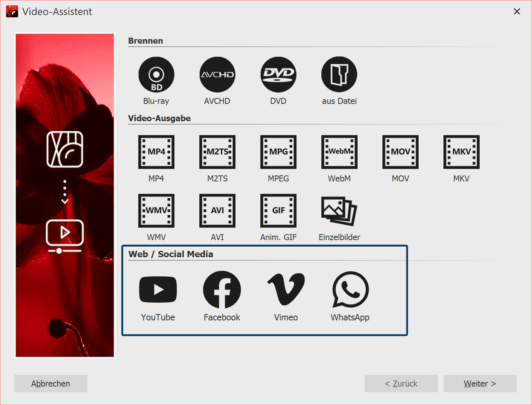Select Einzelbilder image sequence export

point(339,211)
